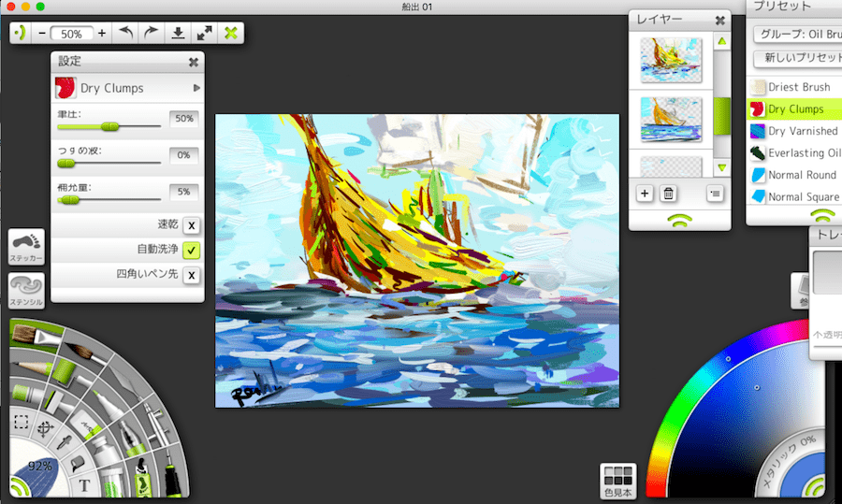Select the Driest Brush preset

tap(795, 87)
